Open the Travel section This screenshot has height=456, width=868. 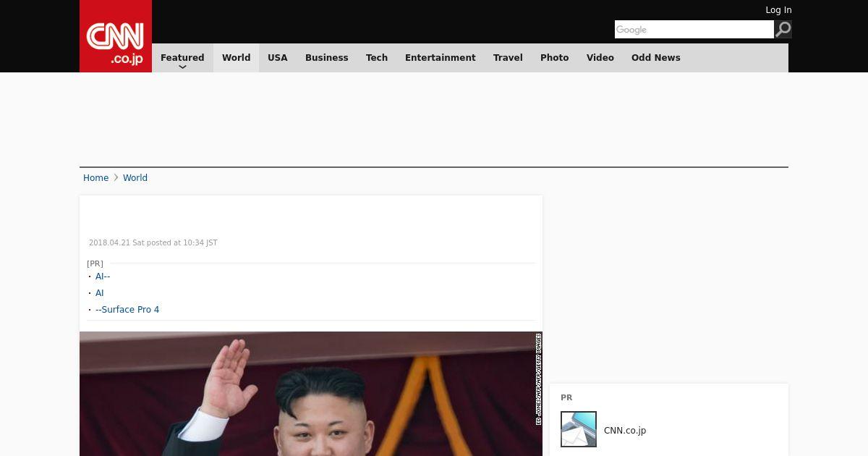click(x=508, y=58)
